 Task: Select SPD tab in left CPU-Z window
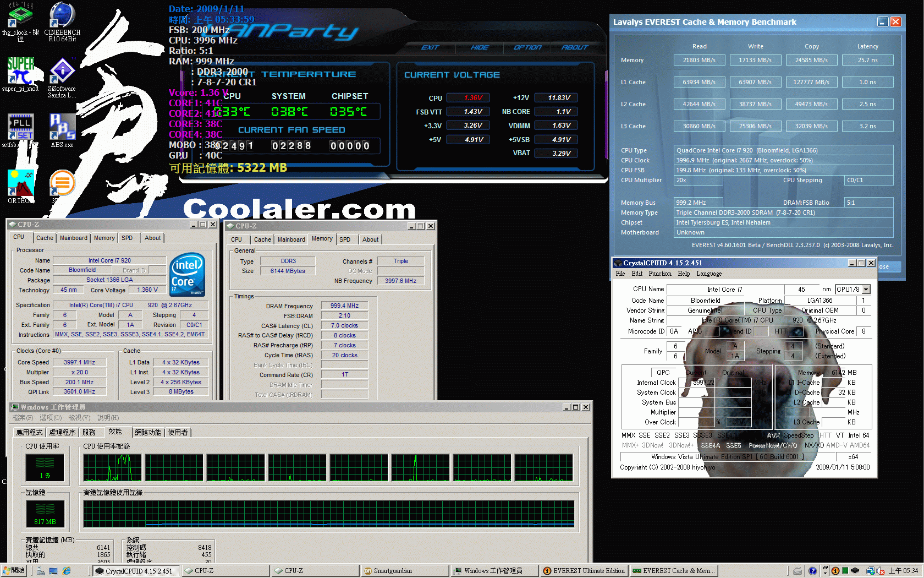point(127,238)
